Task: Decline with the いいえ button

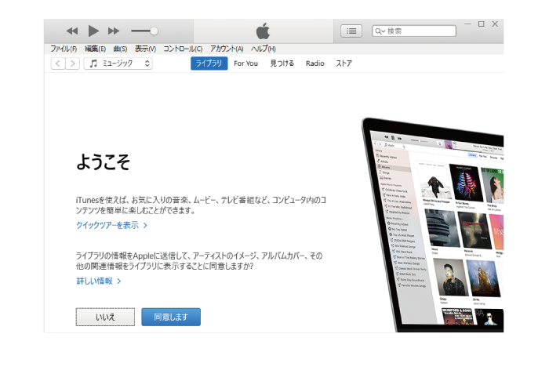Action: (x=105, y=317)
